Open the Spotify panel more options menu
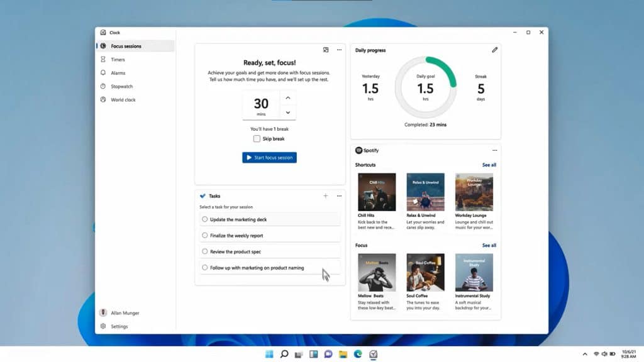The height and width of the screenshot is (362, 644). (494, 151)
